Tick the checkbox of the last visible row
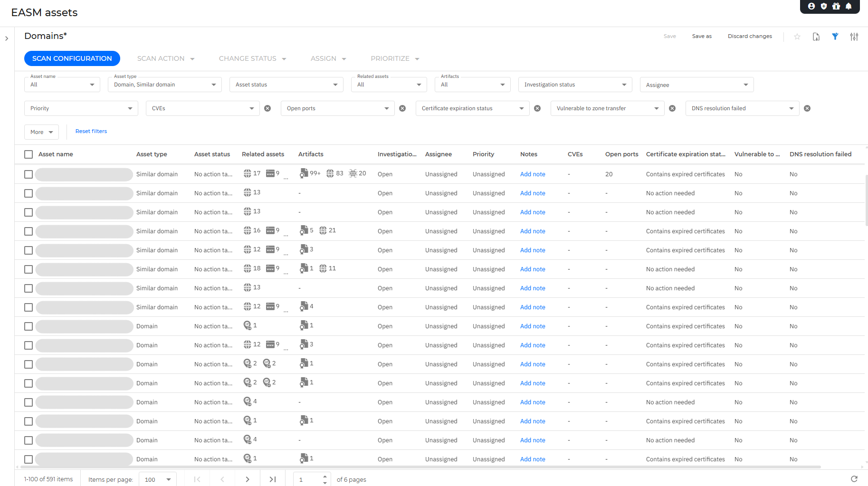Screen dimensions: 868x486 pyautogui.click(x=29, y=459)
